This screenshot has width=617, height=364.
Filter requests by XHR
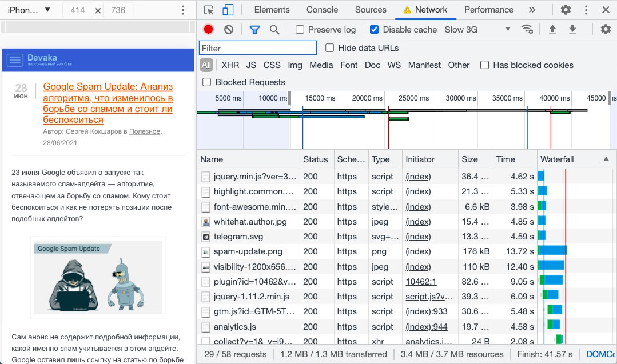click(x=230, y=65)
